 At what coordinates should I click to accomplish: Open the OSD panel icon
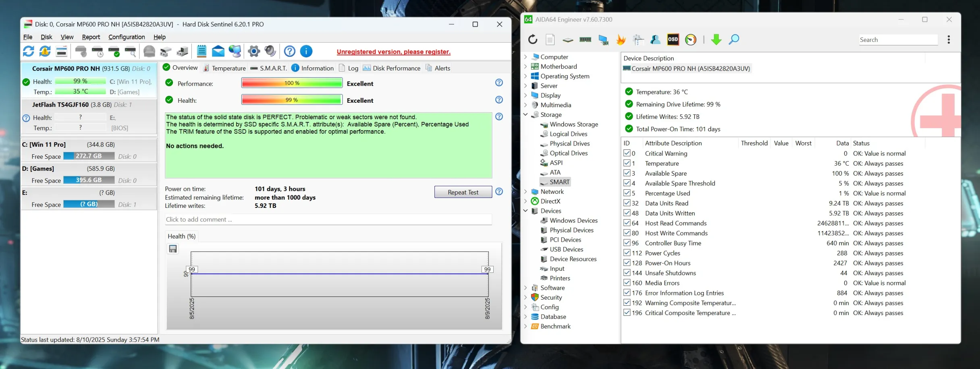[x=673, y=39]
